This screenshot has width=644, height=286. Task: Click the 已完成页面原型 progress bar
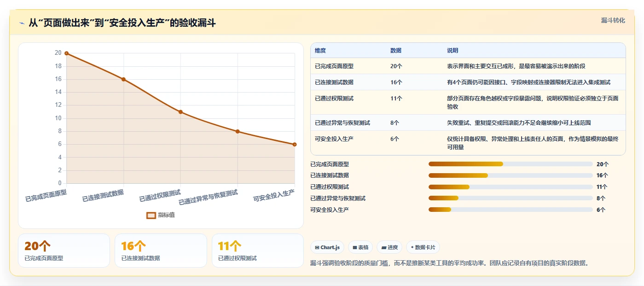click(511, 164)
